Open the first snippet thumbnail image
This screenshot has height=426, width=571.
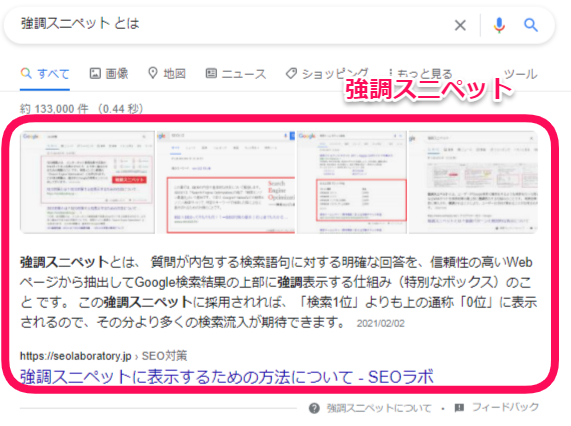pyautogui.click(x=87, y=182)
